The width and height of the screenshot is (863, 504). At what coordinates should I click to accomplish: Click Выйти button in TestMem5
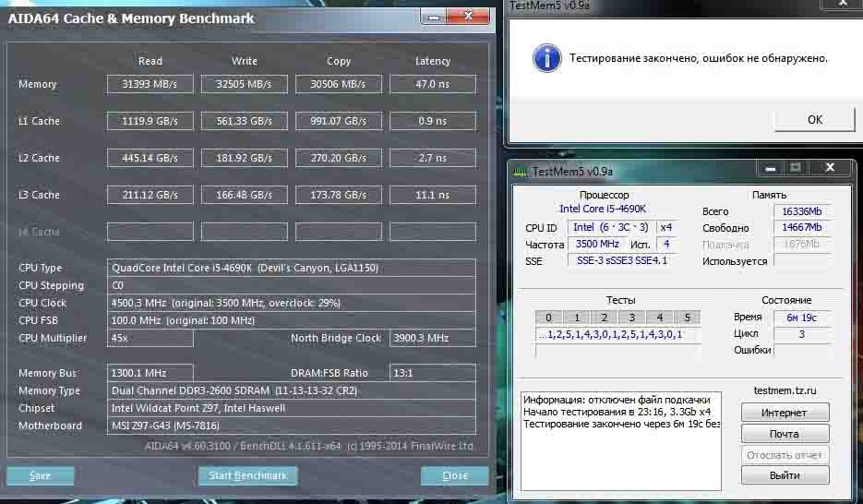click(785, 475)
